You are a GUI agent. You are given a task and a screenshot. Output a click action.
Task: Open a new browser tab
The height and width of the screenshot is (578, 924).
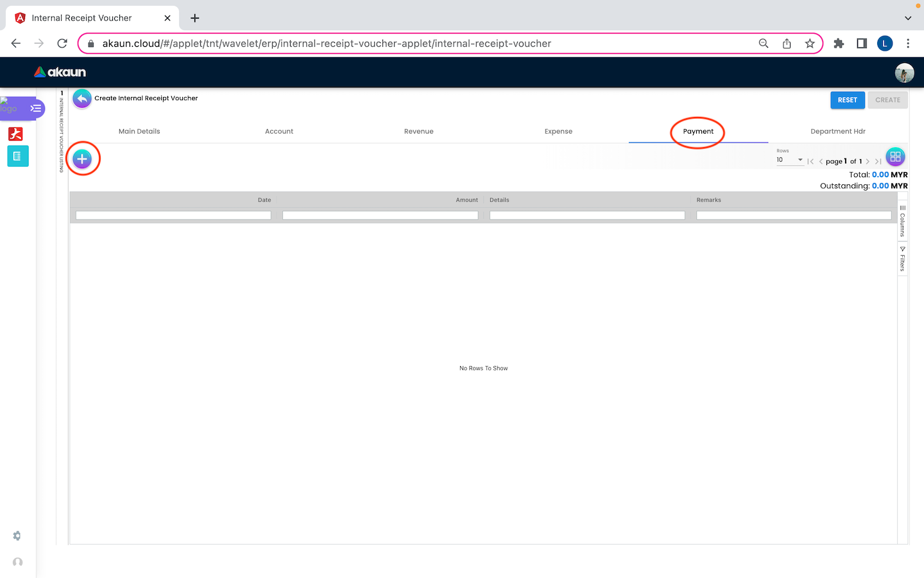click(x=195, y=18)
